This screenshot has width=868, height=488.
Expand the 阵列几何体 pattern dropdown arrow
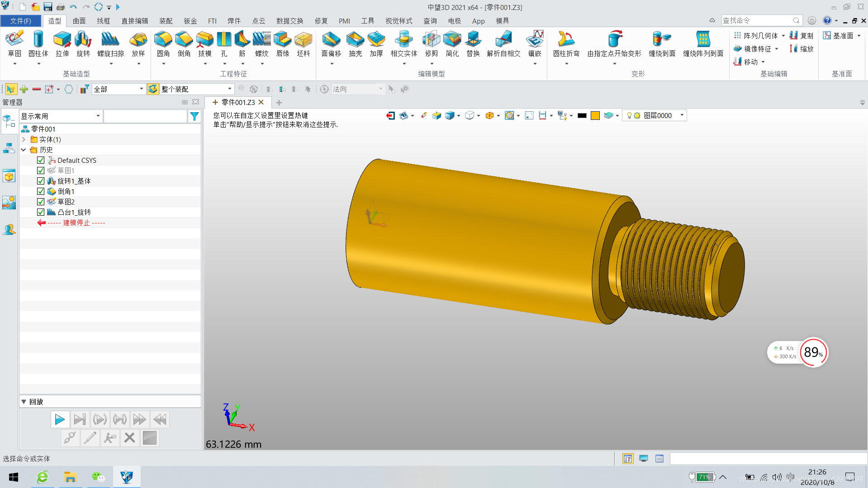(x=783, y=36)
